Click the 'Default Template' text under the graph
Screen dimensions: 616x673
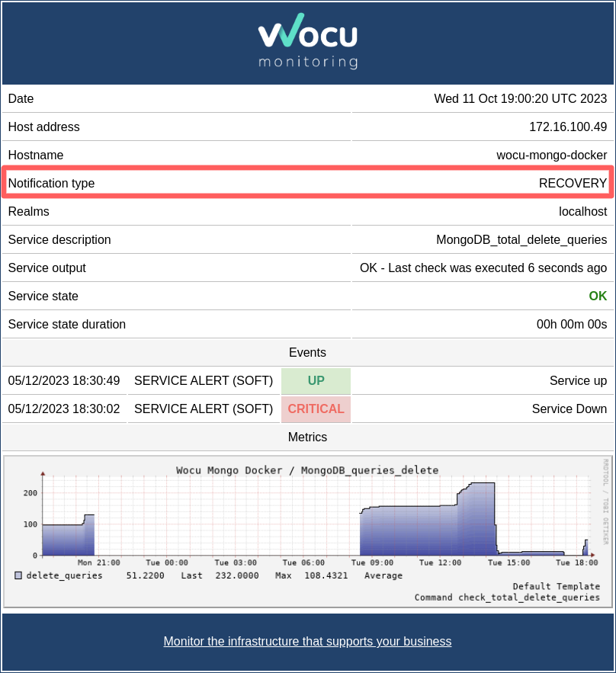[x=557, y=586]
